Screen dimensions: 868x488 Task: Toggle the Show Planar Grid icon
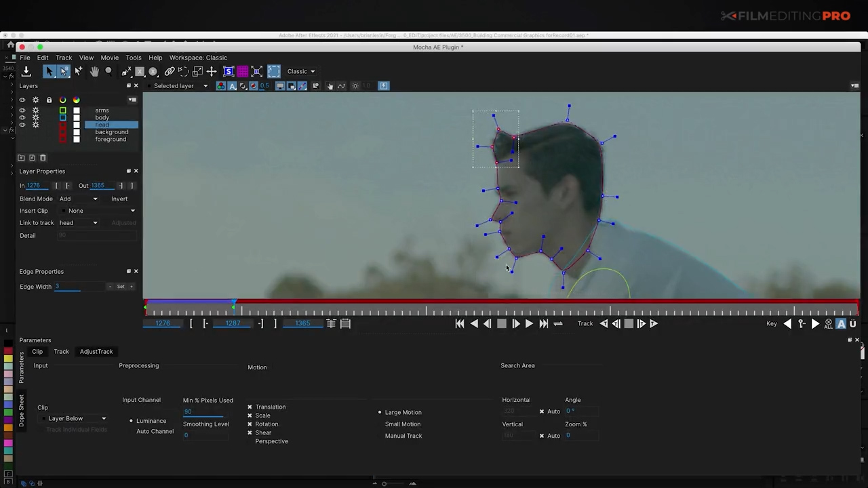tap(242, 71)
